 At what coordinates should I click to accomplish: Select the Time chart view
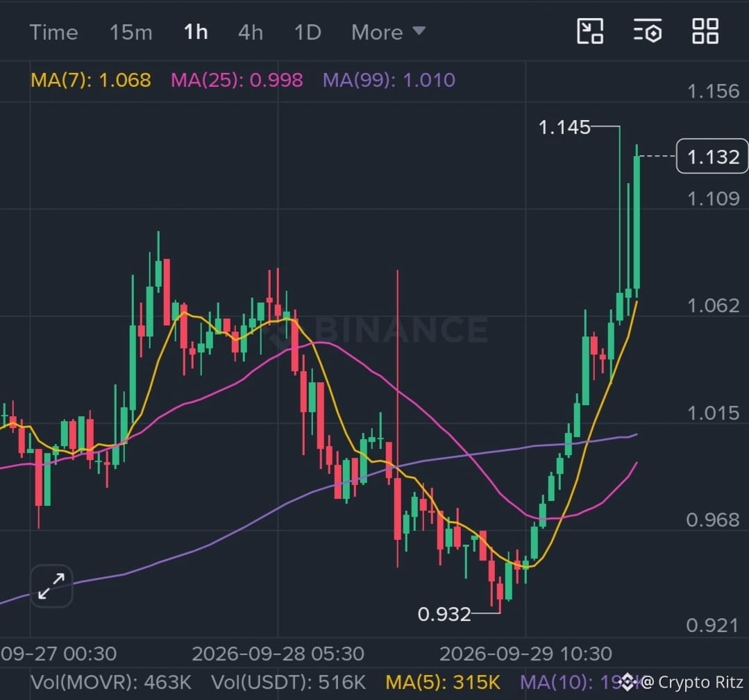coord(53,33)
